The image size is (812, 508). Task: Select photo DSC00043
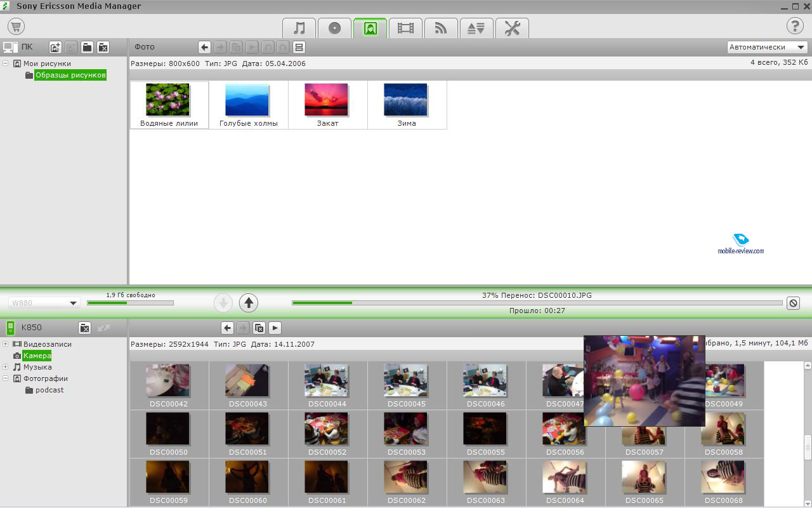pos(248,385)
